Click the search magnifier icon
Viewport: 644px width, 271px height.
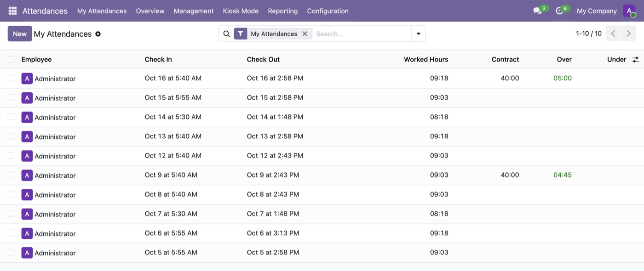[x=226, y=34]
